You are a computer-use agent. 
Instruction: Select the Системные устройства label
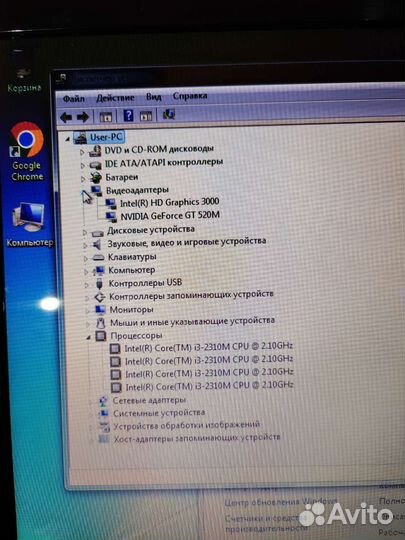click(159, 413)
